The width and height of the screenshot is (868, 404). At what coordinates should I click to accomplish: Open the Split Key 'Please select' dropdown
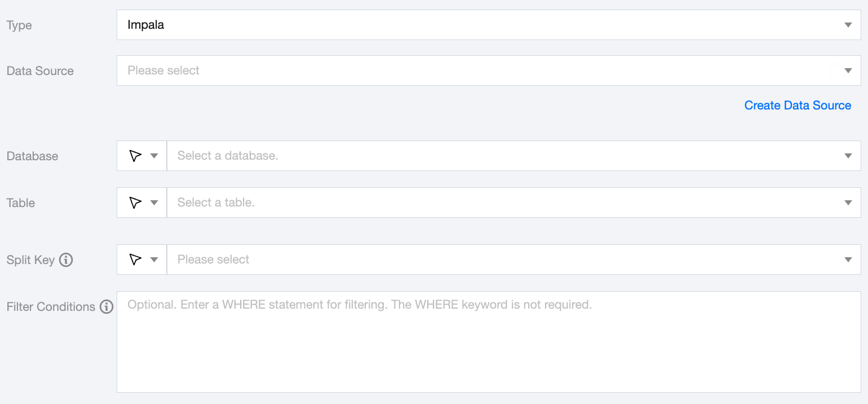tap(507, 260)
